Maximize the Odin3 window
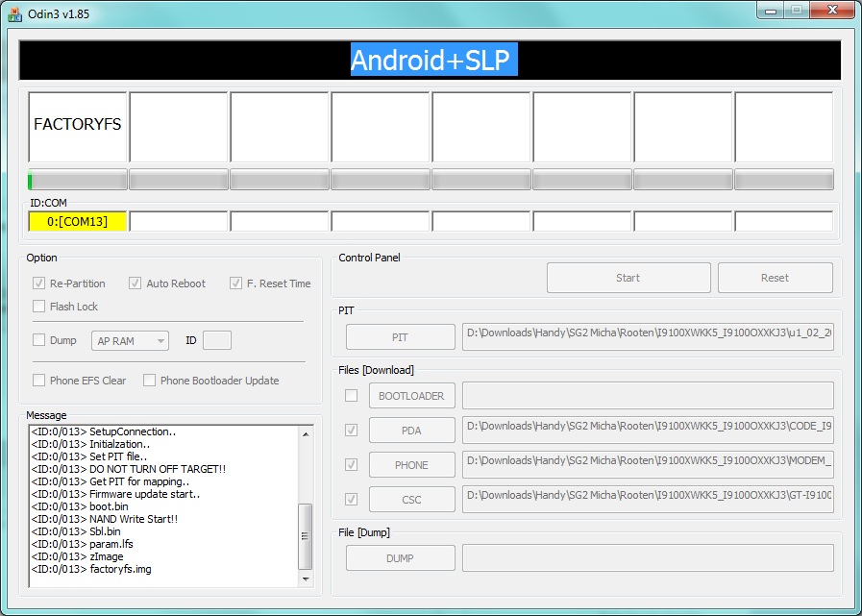Viewport: 862px width, 616px height. 796,11
